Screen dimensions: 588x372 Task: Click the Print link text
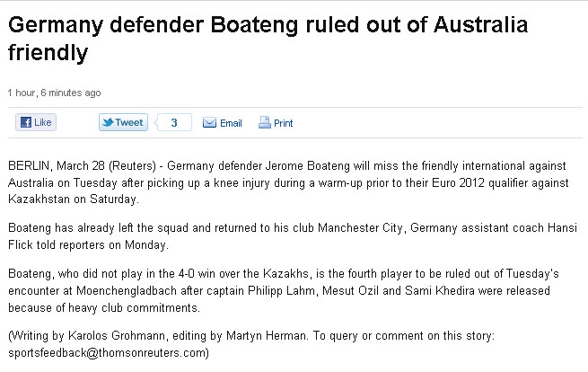(283, 123)
